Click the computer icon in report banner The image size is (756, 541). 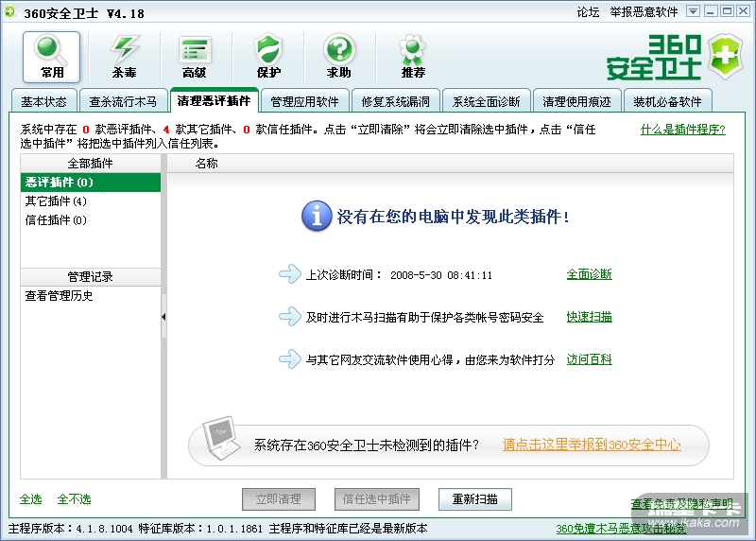pos(221,437)
